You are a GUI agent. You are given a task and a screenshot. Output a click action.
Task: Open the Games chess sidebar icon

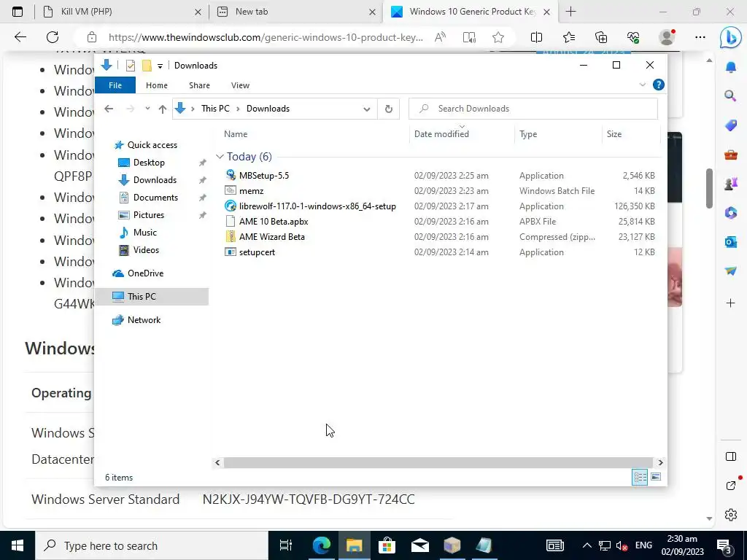pos(731,183)
